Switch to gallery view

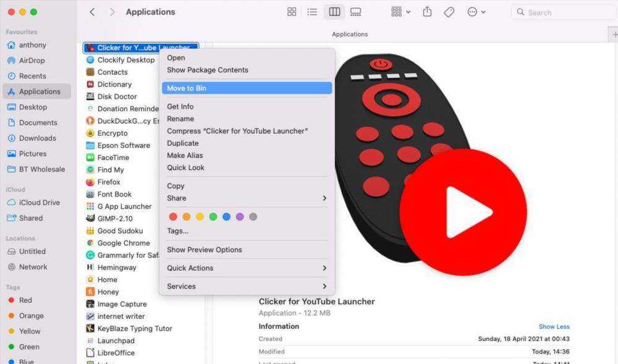click(x=355, y=12)
